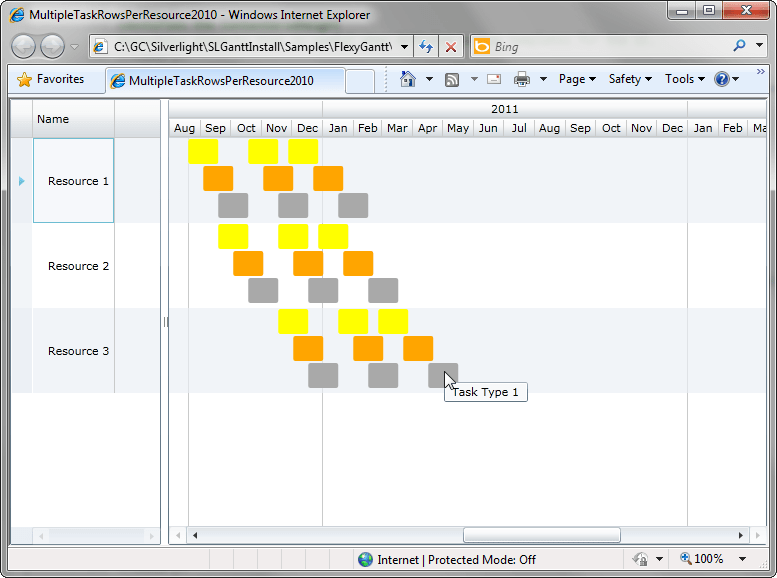Click the 100% zoom level button
This screenshot has height=578, width=777.
(x=702, y=559)
